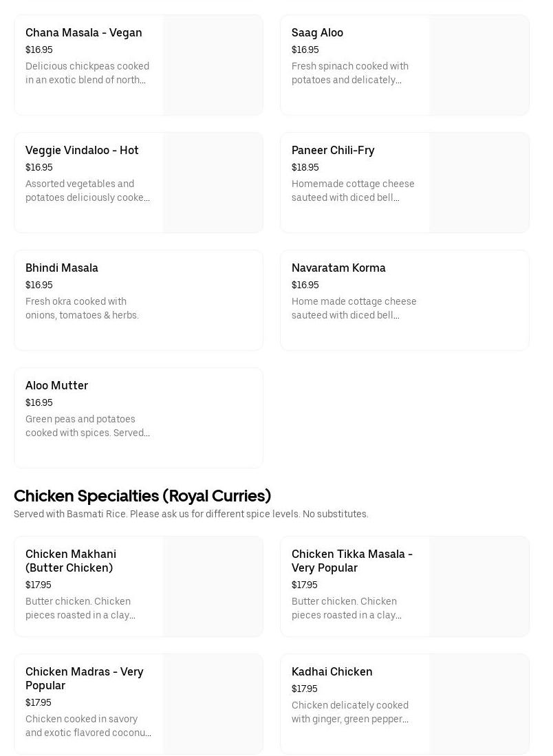This screenshot has width=553, height=756.
Task: Select Chicken Makhani (Butter Chicken) title
Action: click(x=71, y=561)
